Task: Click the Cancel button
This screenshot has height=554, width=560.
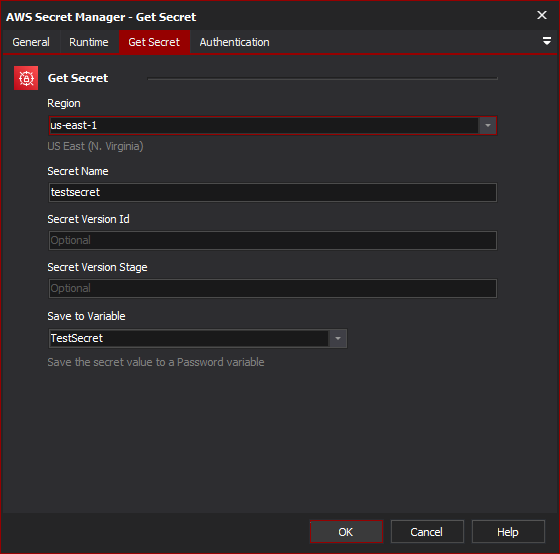Action: [x=427, y=532]
